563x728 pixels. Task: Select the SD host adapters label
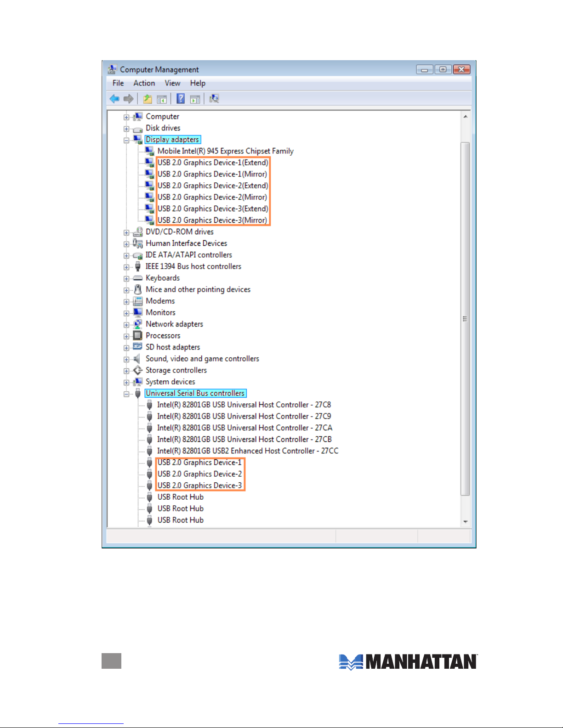(x=173, y=347)
